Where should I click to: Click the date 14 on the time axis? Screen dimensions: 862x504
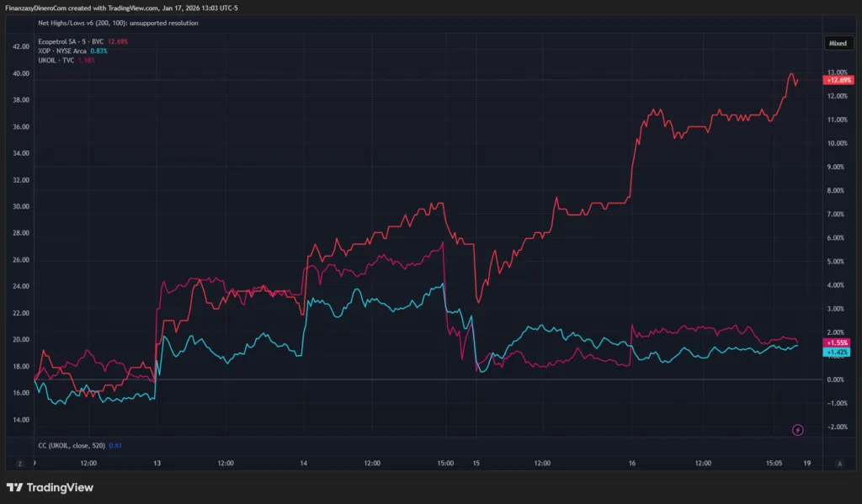pos(303,463)
